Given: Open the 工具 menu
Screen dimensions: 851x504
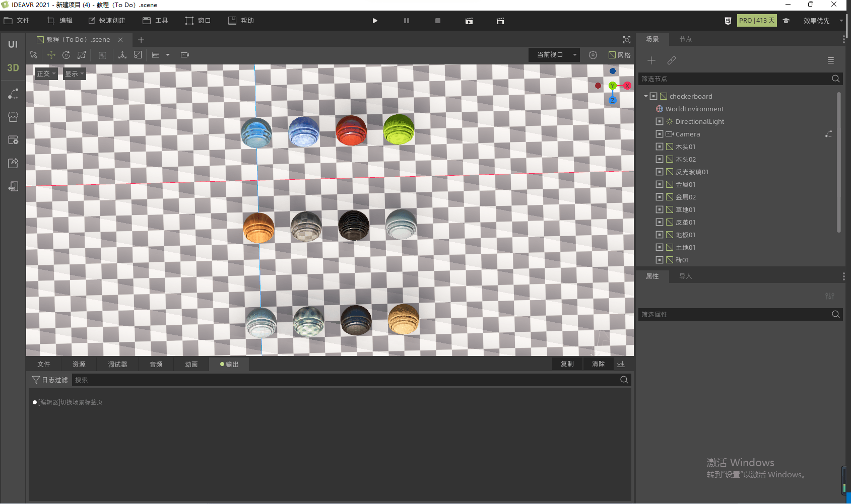Looking at the screenshot, I should [155, 21].
